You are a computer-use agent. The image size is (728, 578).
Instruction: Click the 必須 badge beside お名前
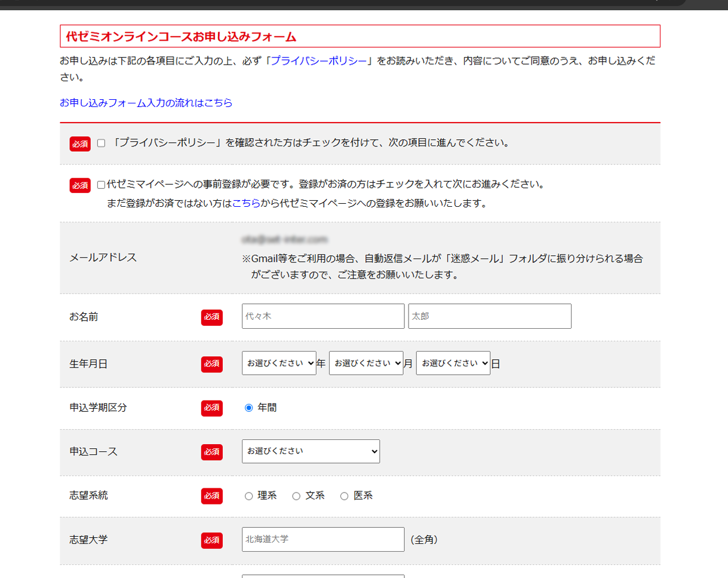(212, 317)
